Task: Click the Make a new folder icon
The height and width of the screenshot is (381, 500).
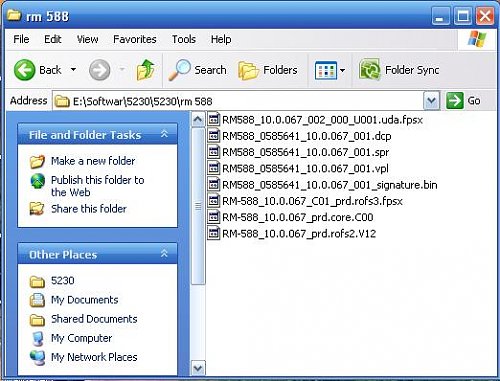Action: [x=37, y=162]
